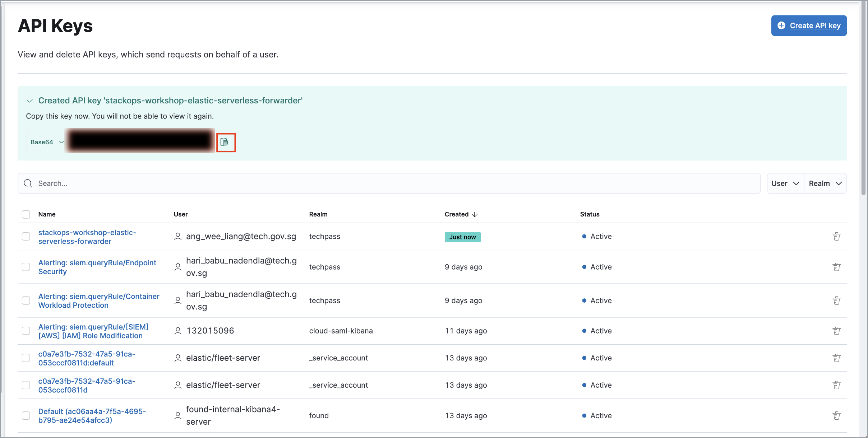Screen dimensions: 868x438
Task: Open the Realm filter dropdown
Action: (x=825, y=183)
